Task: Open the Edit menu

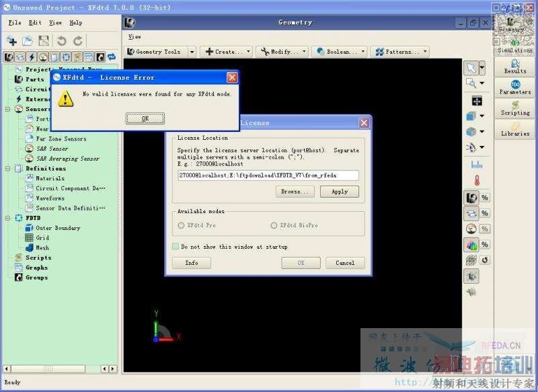Action: click(x=35, y=23)
